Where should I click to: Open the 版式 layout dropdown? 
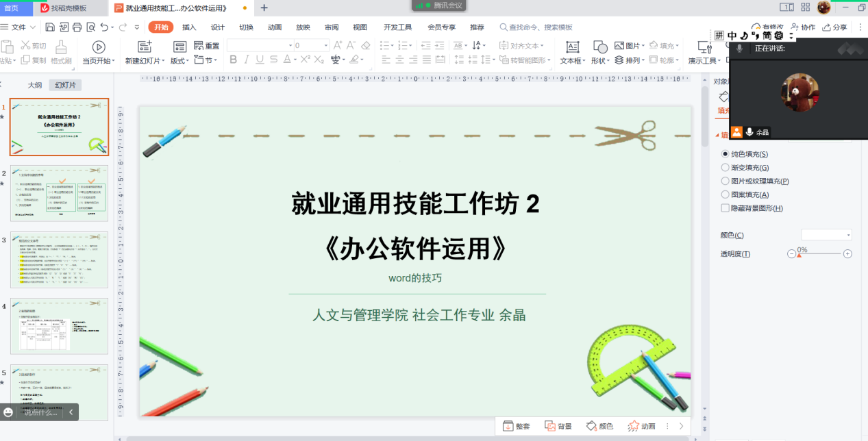(179, 60)
